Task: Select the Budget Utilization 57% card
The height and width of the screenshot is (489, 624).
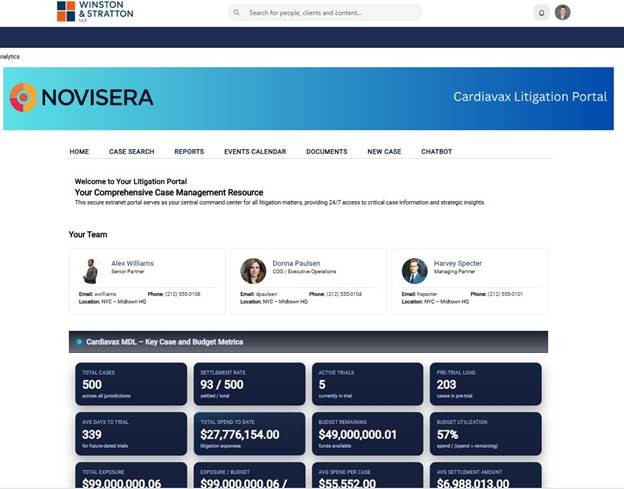Action: (x=486, y=434)
